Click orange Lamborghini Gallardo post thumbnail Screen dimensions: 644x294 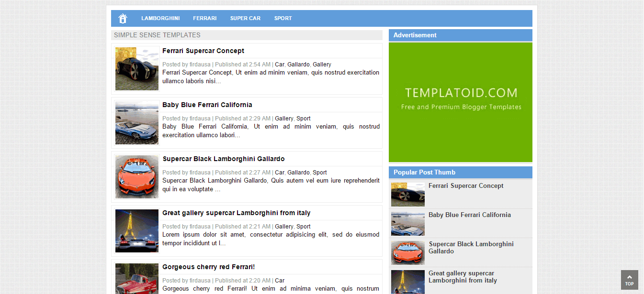[137, 177]
